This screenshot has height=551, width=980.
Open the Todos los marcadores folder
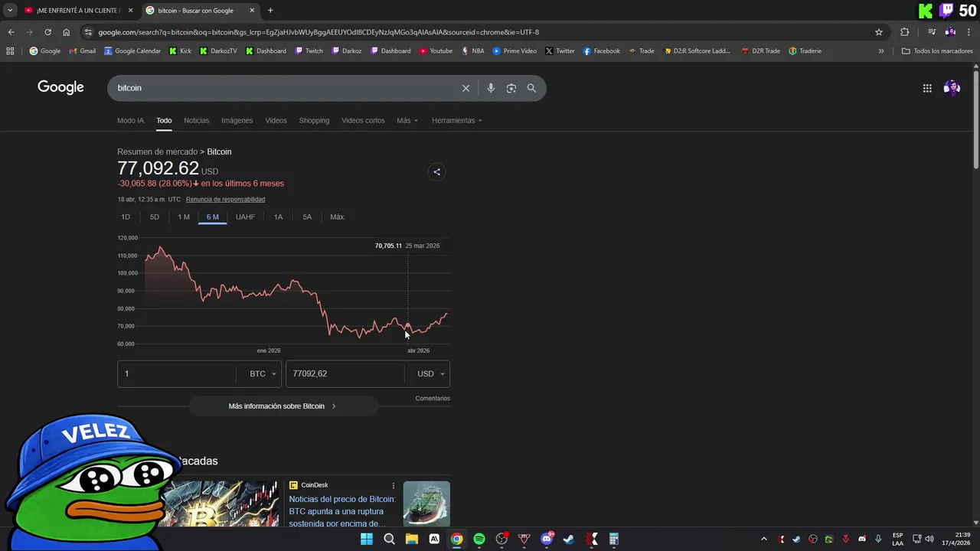click(x=937, y=51)
